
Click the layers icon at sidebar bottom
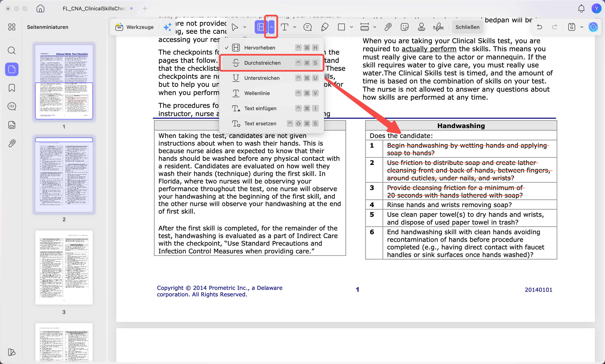tap(12, 352)
